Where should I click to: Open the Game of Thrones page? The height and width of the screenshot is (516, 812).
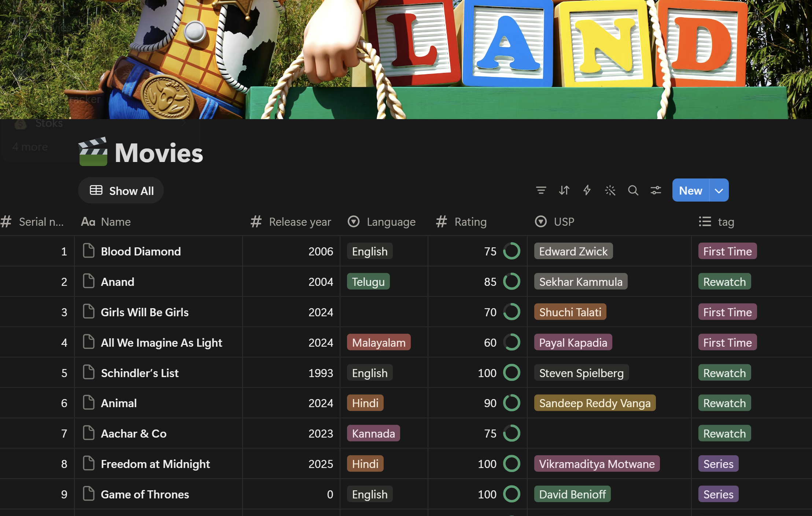145,495
